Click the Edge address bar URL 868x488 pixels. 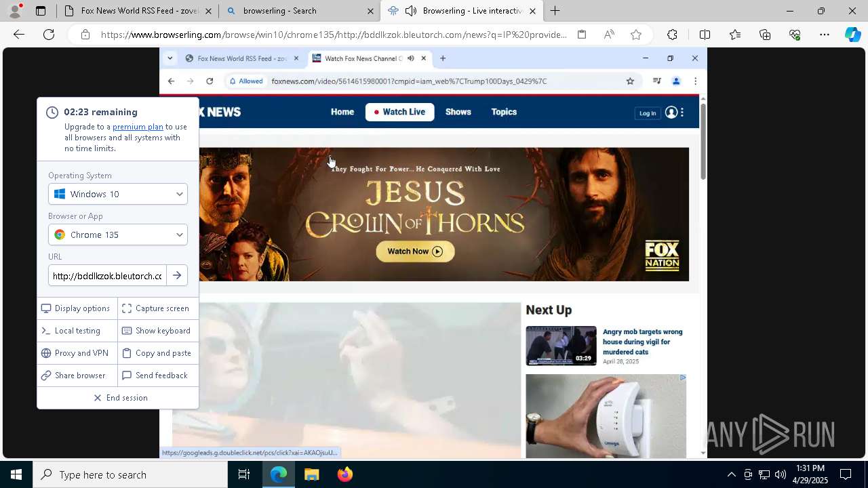coord(334,35)
